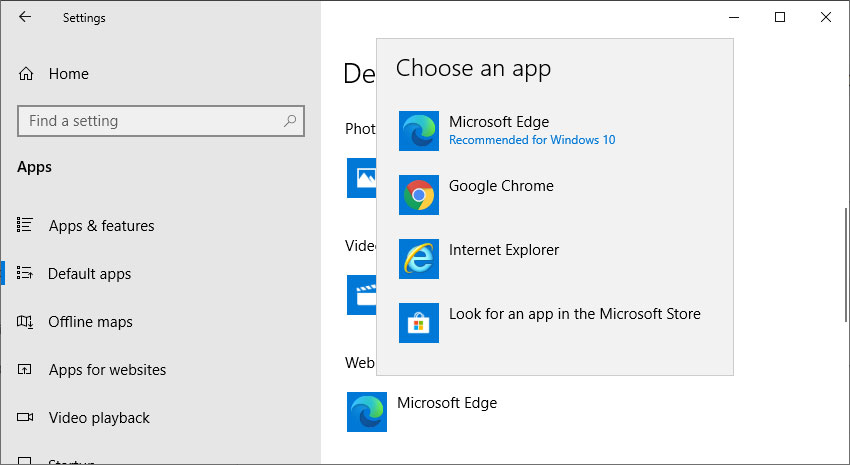Click the Video playback camera icon

[25, 417]
